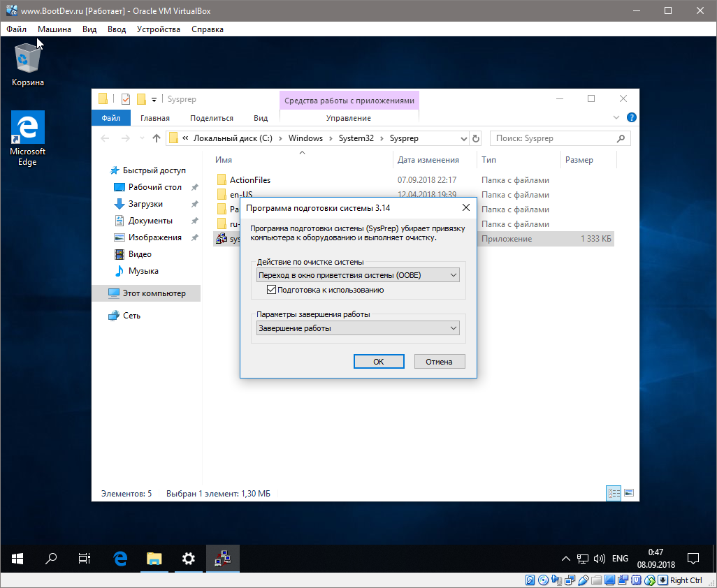Click VirtualBox display indicator icon
717x588 pixels.
coord(609,580)
